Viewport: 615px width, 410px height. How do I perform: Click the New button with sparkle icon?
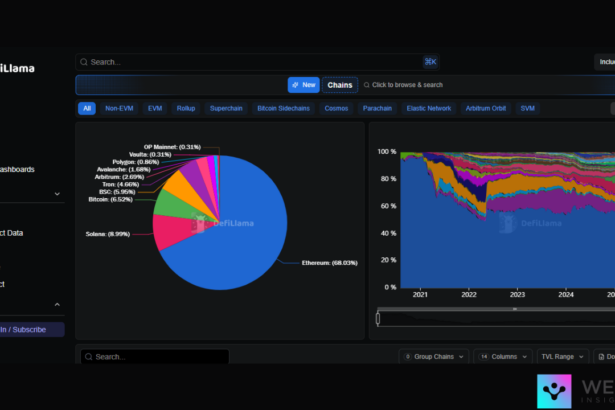click(303, 85)
